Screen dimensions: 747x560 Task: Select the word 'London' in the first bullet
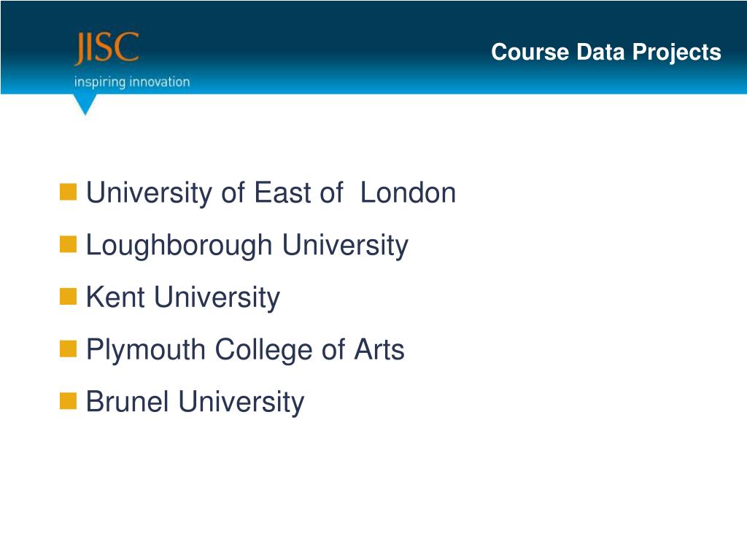coord(409,193)
